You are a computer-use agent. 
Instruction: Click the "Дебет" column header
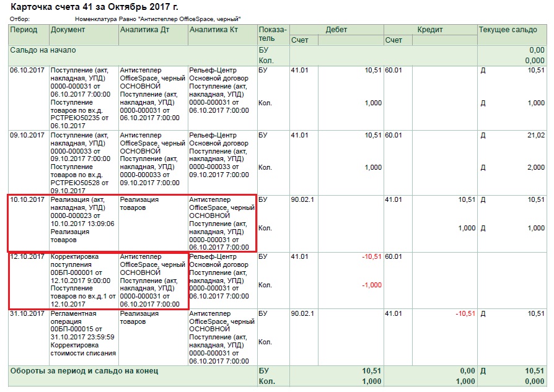tap(336, 30)
